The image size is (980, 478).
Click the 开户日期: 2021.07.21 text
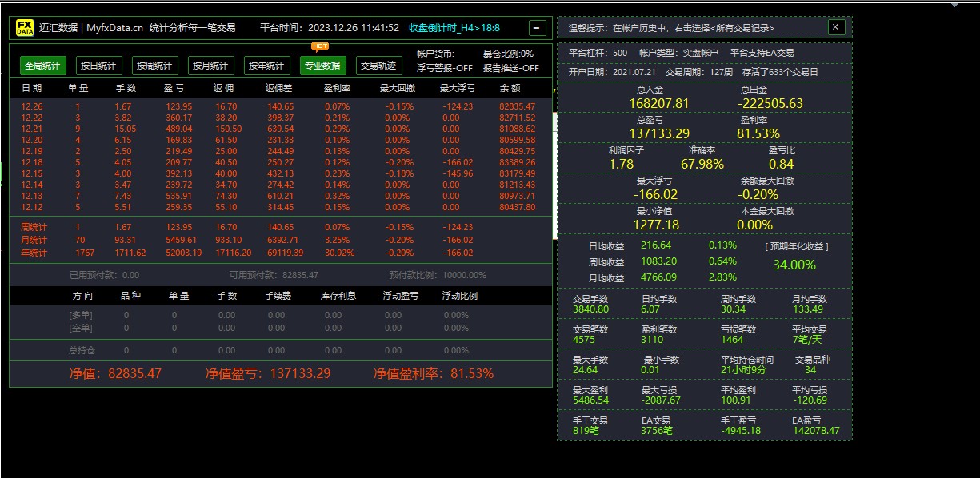[611, 72]
